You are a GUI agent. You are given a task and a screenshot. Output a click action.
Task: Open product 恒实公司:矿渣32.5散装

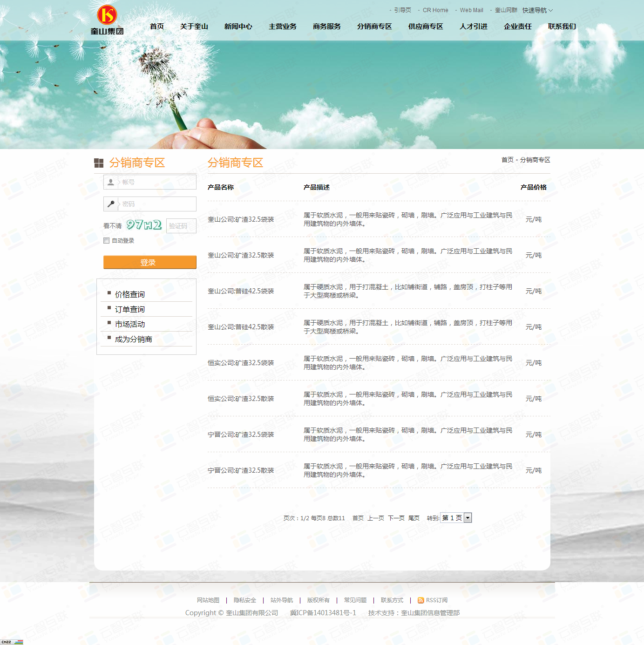click(241, 399)
